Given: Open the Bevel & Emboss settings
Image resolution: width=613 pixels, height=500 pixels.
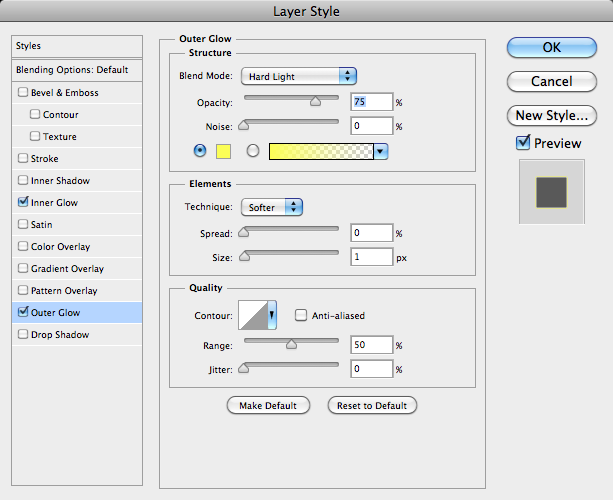Looking at the screenshot, I should click(x=65, y=93).
